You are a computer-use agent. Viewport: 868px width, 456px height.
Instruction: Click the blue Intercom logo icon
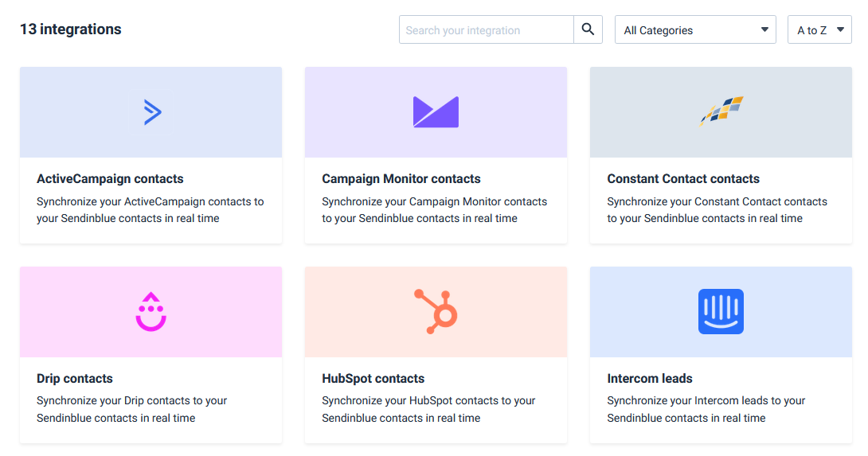tap(721, 312)
